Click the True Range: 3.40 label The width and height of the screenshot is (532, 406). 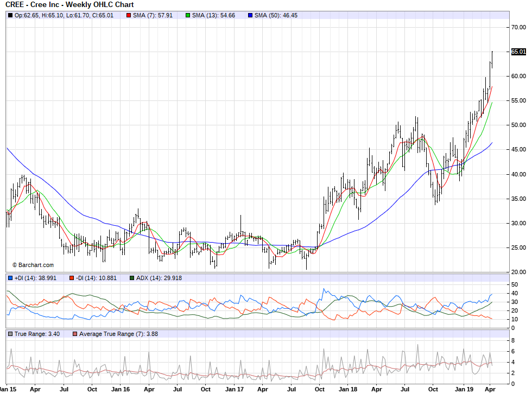pos(37,334)
